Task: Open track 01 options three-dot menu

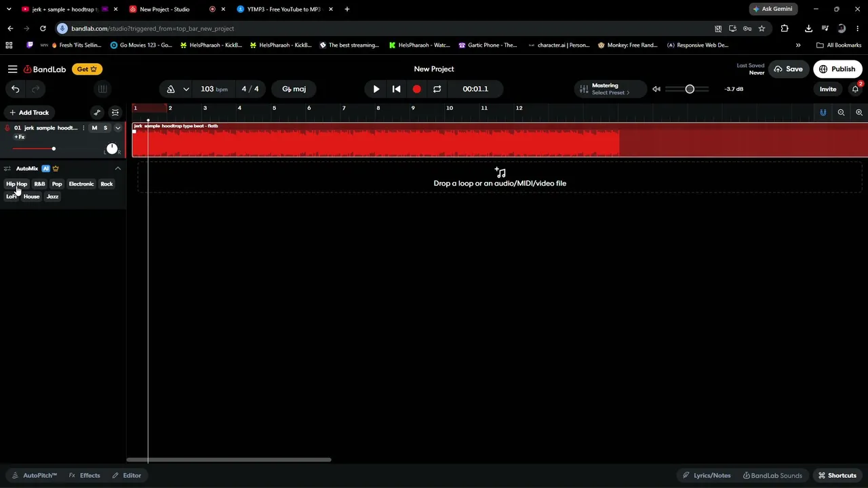Action: (x=83, y=127)
